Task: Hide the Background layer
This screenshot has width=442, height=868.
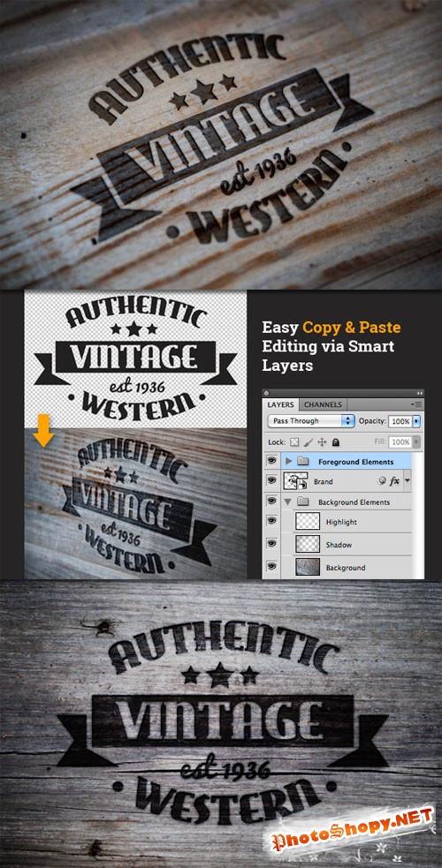Action: (271, 566)
